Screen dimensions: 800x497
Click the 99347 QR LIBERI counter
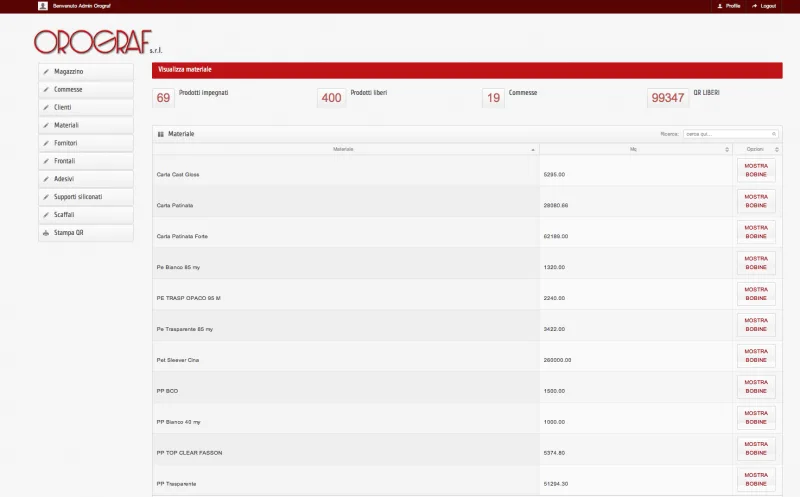pyautogui.click(x=668, y=98)
